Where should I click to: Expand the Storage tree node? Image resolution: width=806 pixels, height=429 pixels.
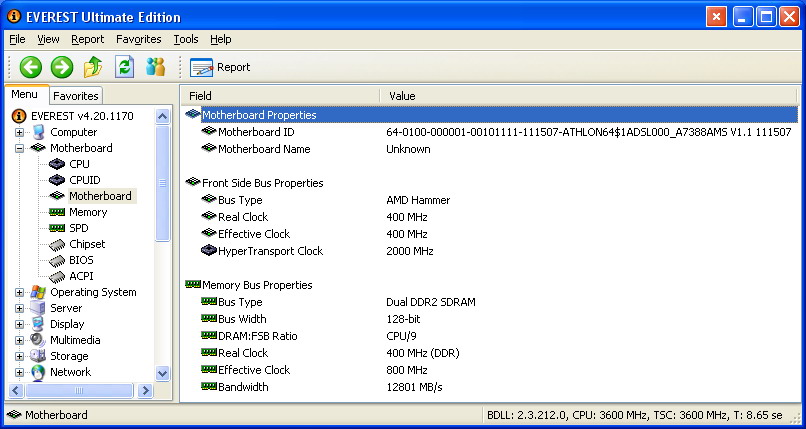point(20,356)
